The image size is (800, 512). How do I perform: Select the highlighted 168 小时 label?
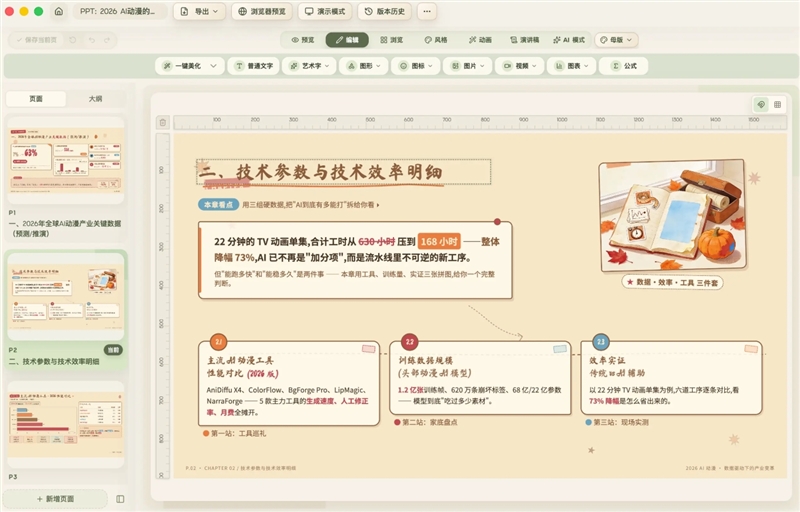(439, 241)
